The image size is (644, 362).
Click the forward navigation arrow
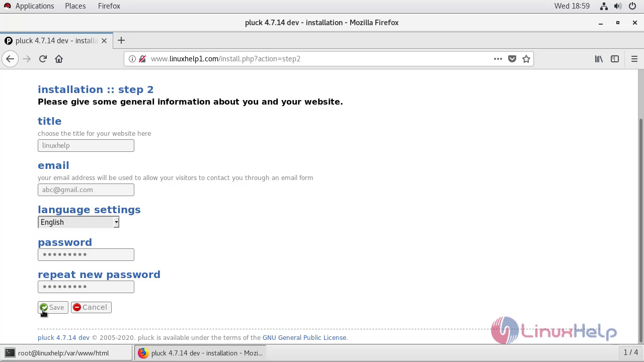(27, 59)
